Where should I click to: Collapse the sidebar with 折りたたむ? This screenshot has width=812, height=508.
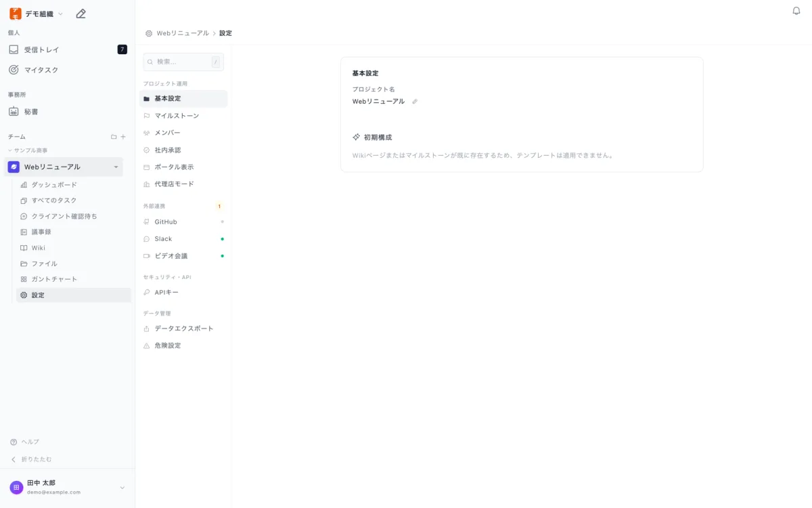[31, 459]
